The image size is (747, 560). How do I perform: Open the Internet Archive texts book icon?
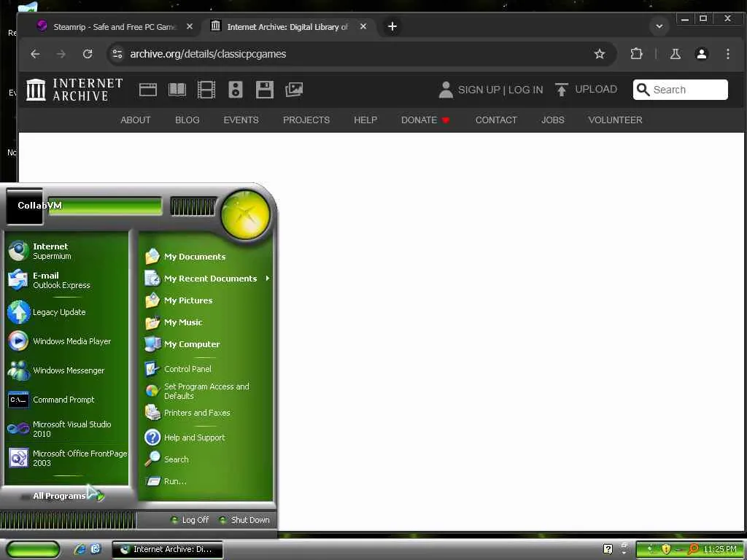(177, 90)
